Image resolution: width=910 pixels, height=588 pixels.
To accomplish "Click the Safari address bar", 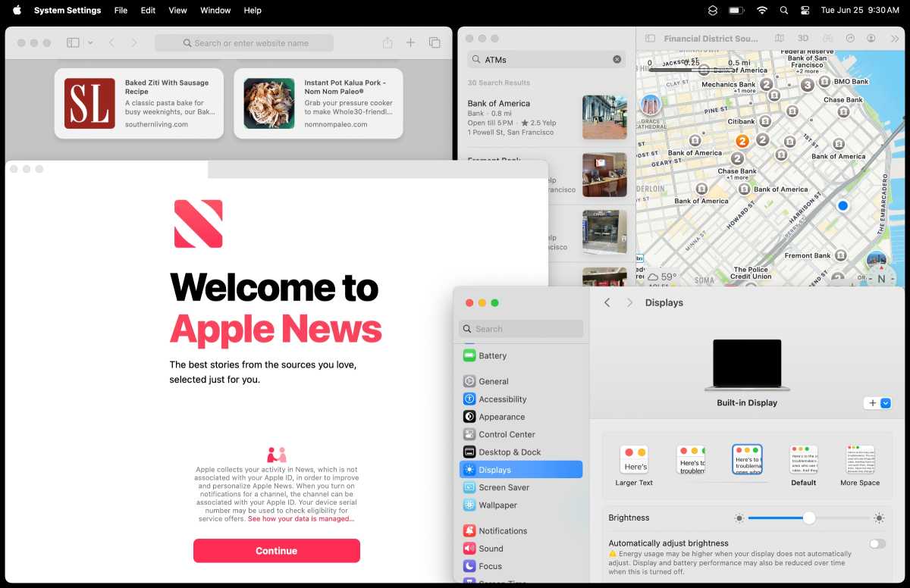I will [x=244, y=43].
